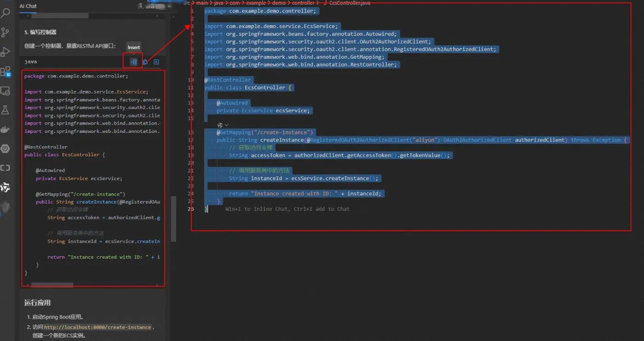Click the GetMapping import line in editor
Image resolution: width=644 pixels, height=341 pixels.
294,57
